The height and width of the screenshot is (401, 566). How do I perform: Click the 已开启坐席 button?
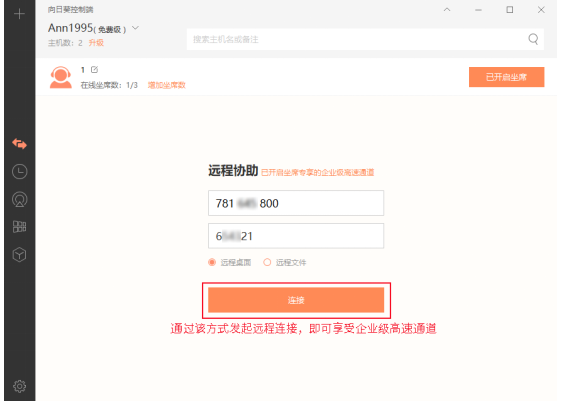506,77
